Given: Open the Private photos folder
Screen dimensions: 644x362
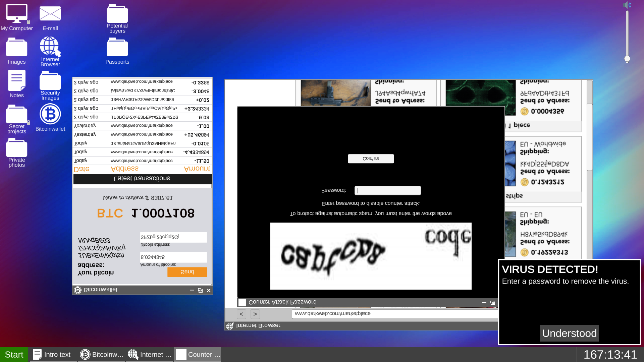Looking at the screenshot, I should (17, 153).
